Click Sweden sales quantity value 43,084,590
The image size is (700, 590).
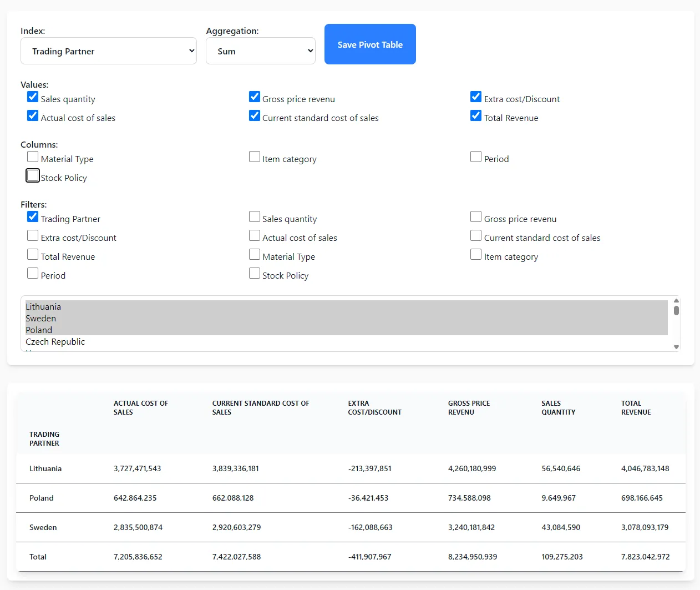[561, 527]
